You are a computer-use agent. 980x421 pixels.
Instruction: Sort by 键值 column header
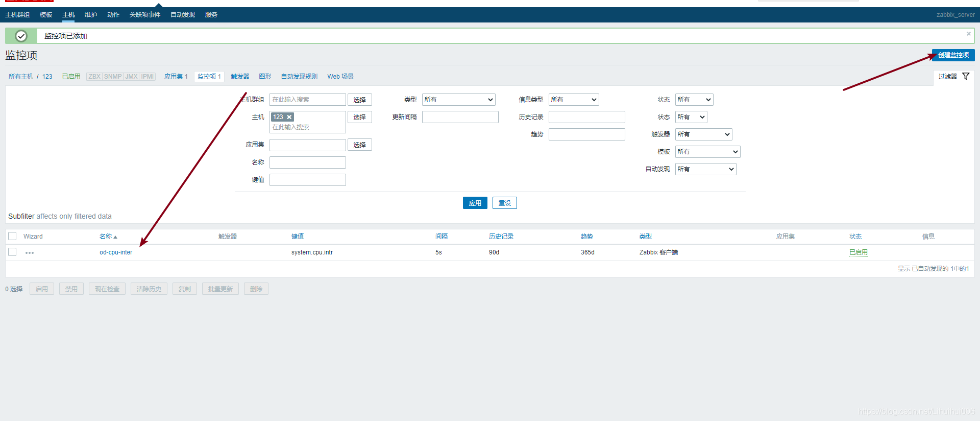coord(298,237)
